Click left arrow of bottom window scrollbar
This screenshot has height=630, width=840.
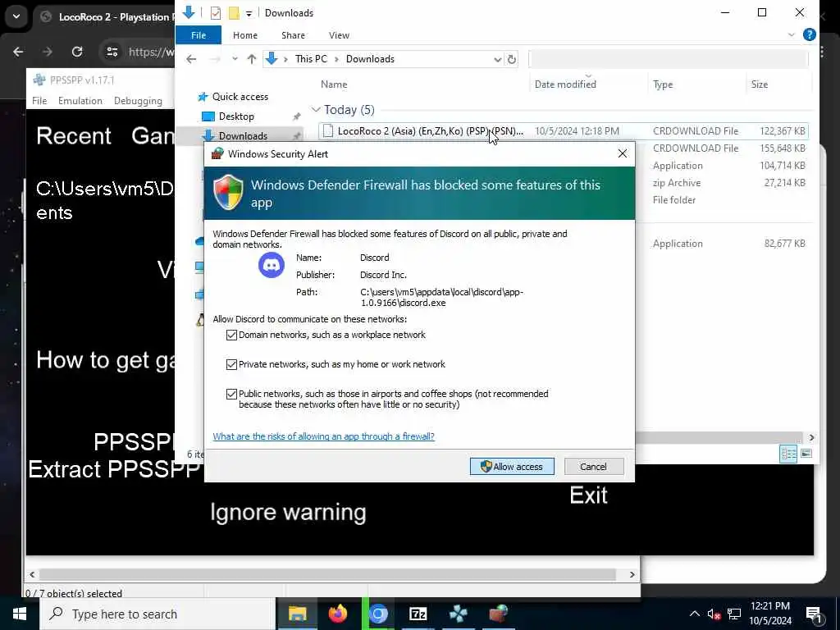tap(32, 574)
